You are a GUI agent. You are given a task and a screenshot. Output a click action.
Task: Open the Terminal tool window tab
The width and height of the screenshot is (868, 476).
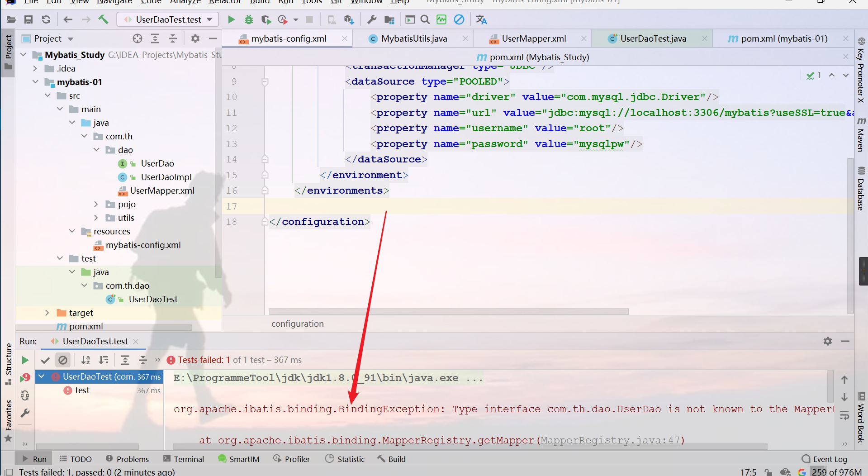(184, 459)
